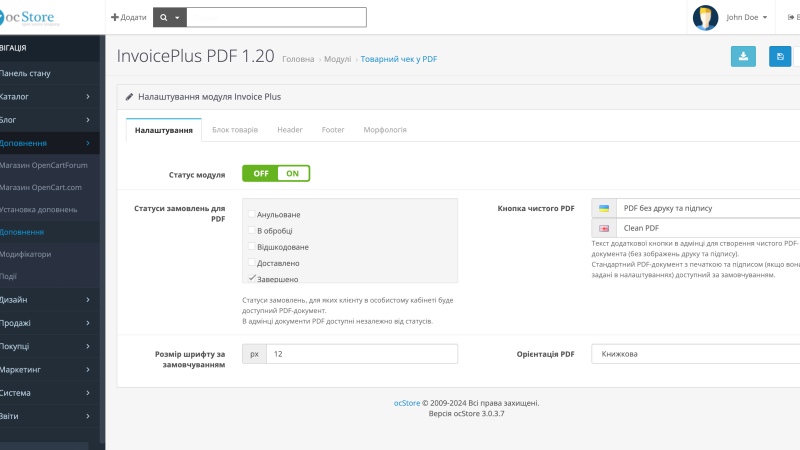Open the John Doe user menu
The height and width of the screenshot is (450, 800).
[746, 17]
